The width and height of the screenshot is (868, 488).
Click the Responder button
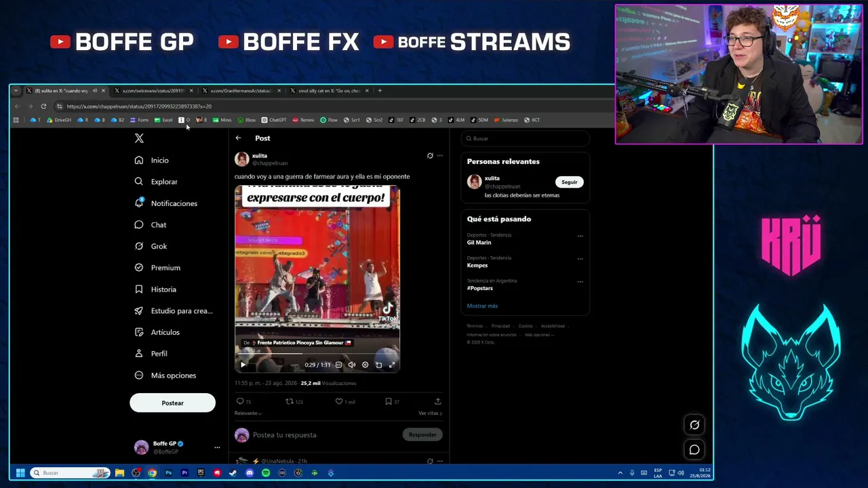pos(422,434)
